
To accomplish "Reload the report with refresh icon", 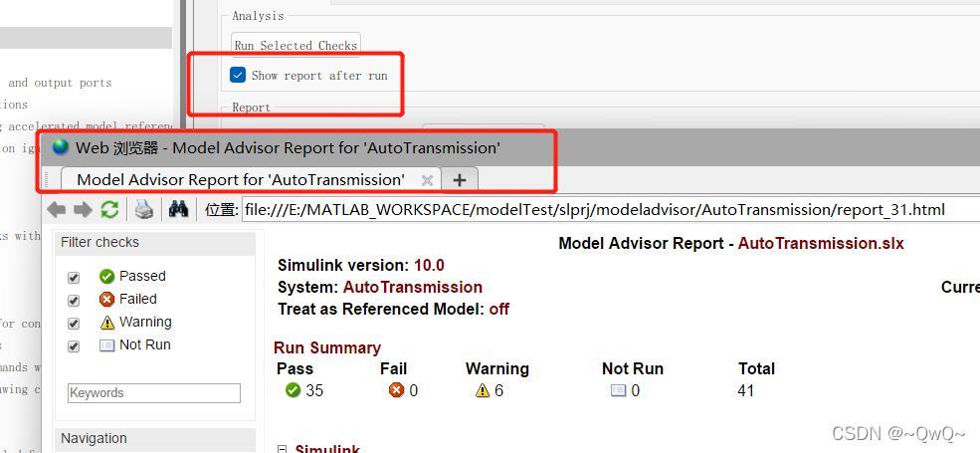I will pyautogui.click(x=109, y=210).
